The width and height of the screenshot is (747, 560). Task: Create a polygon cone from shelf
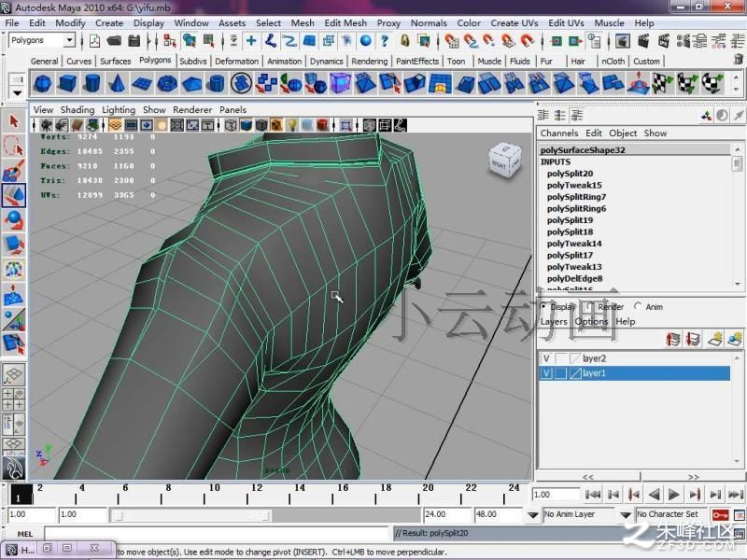coord(117,83)
